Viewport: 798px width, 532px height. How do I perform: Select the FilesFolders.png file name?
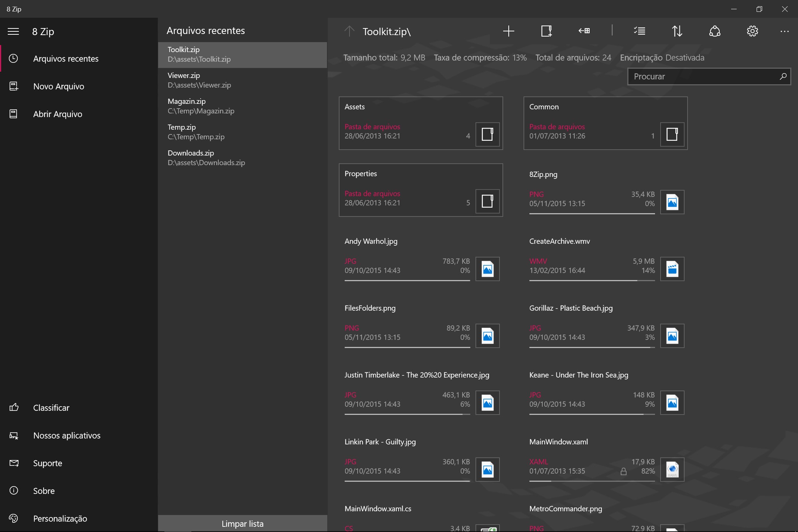370,308
